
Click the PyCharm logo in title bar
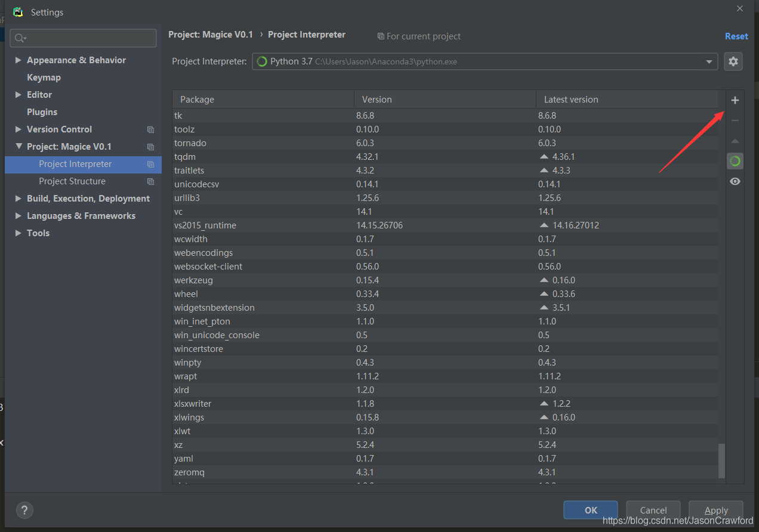[x=18, y=12]
